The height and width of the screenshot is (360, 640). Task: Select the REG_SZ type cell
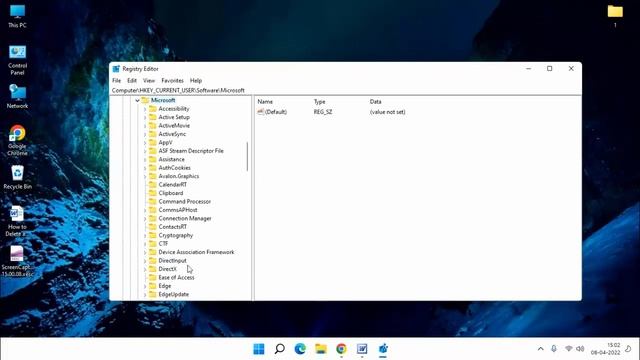click(x=323, y=112)
